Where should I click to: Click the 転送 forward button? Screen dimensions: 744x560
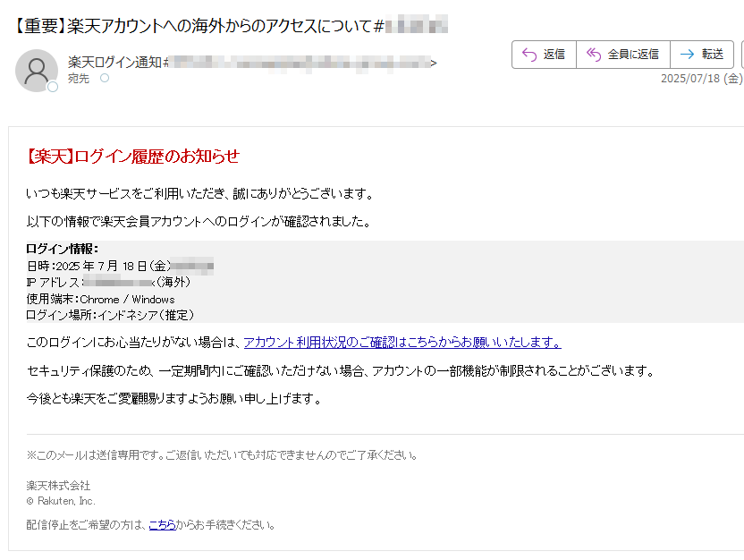pos(702,55)
